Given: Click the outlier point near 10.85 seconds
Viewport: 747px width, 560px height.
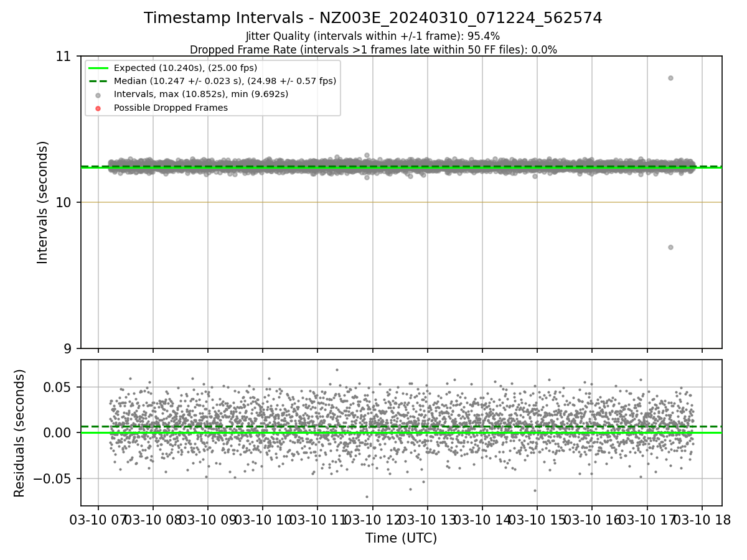Looking at the screenshot, I should [x=670, y=78].
